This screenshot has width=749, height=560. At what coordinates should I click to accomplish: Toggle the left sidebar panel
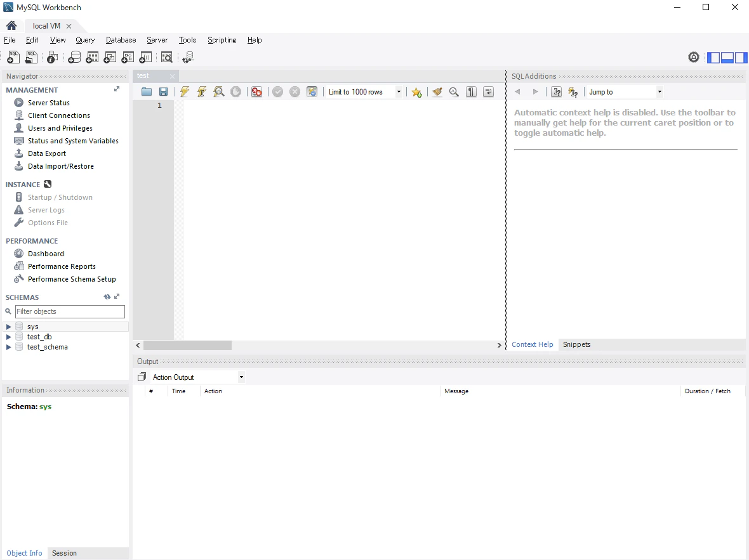(713, 57)
